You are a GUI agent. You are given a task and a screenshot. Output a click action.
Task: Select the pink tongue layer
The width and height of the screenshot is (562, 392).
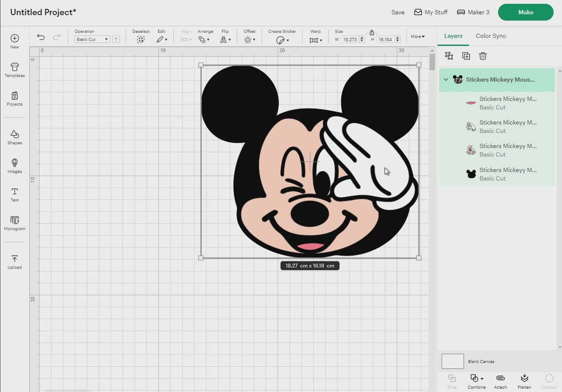pos(497,103)
